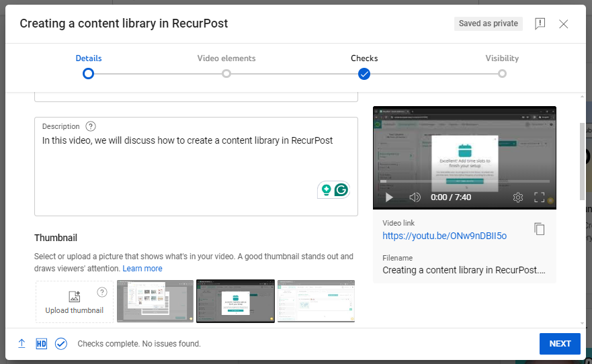The height and width of the screenshot is (364, 592).
Task: Click the upload status arrow icon
Action: [x=22, y=344]
